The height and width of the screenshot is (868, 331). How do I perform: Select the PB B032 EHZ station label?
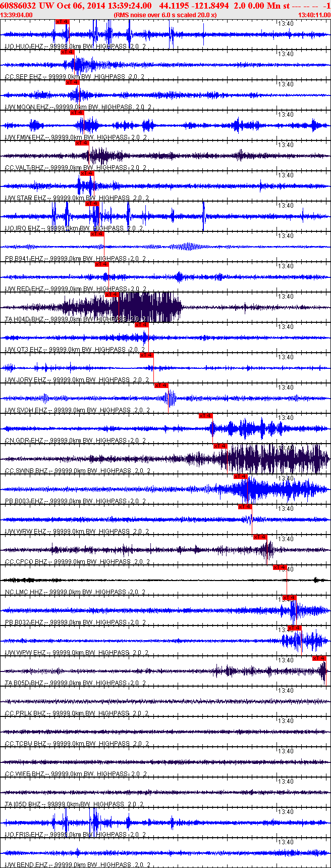tap(76, 622)
